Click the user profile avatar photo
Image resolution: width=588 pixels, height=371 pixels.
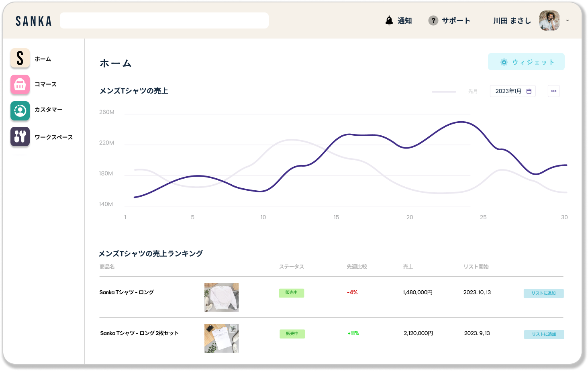click(x=549, y=20)
